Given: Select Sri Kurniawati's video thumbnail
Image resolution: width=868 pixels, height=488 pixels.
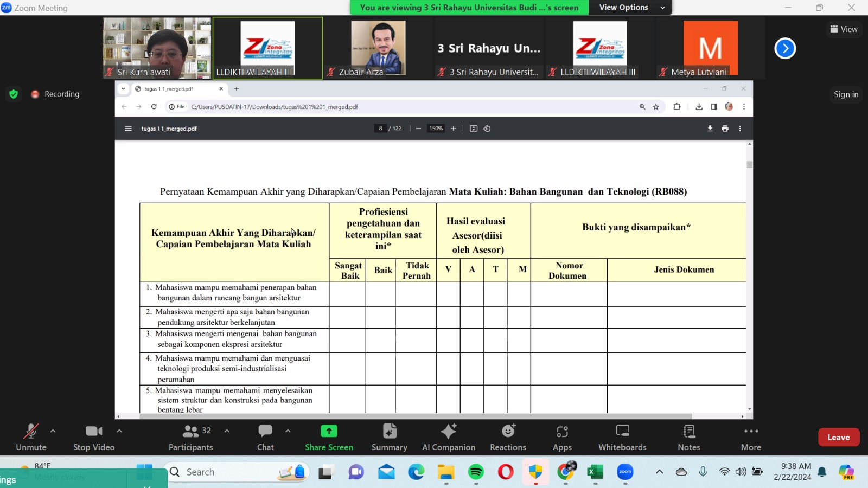Looking at the screenshot, I should pyautogui.click(x=157, y=48).
